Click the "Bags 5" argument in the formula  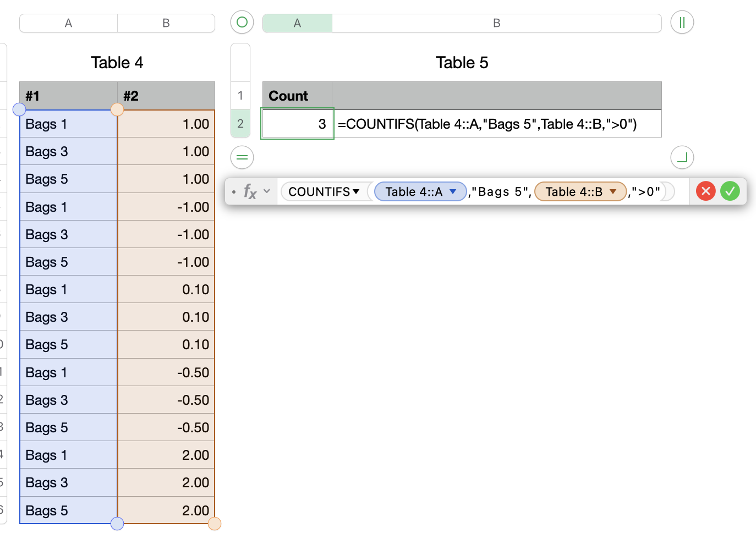coord(498,191)
